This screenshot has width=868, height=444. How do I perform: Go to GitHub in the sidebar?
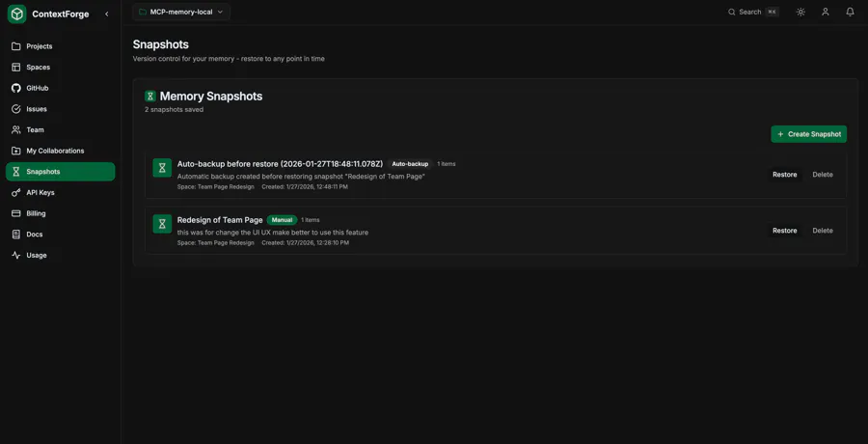[x=61, y=88]
